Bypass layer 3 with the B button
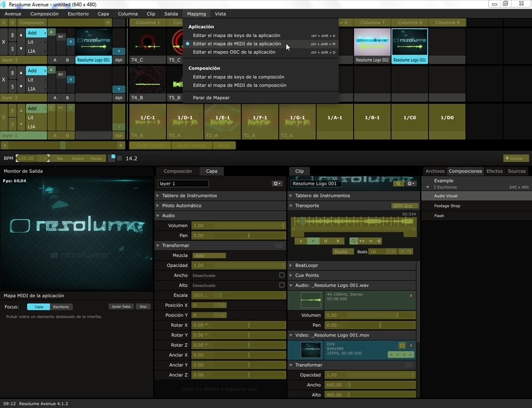 click(x=13, y=35)
